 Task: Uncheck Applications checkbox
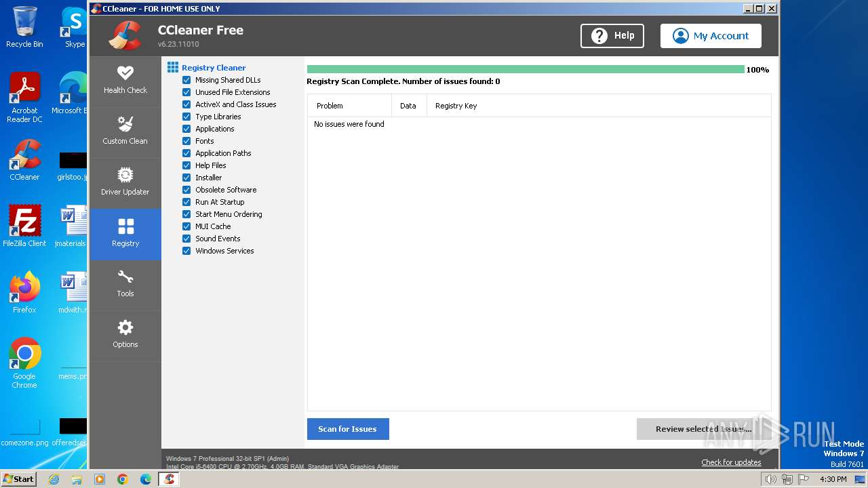186,129
